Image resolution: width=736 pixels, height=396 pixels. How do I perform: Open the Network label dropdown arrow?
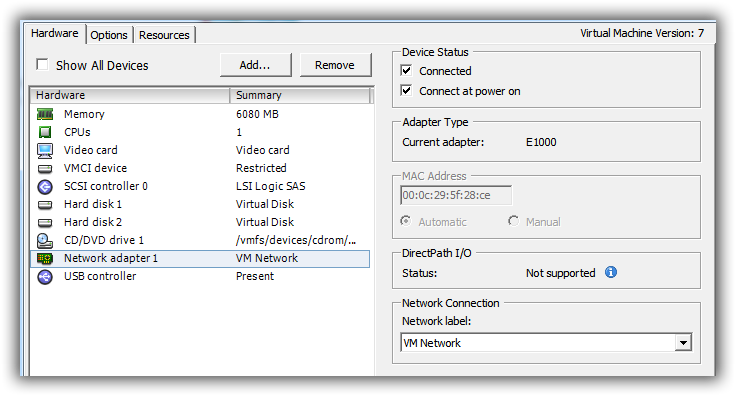(683, 343)
